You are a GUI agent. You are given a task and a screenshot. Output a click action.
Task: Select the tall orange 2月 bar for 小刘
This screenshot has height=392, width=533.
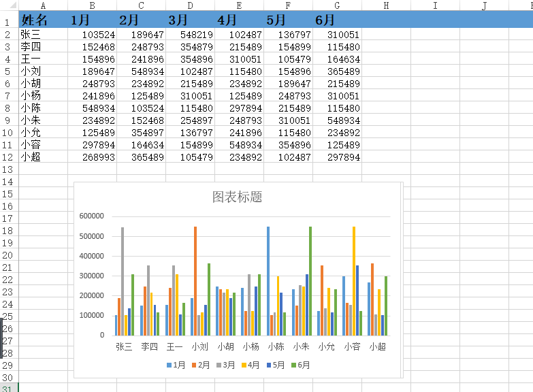click(195, 281)
